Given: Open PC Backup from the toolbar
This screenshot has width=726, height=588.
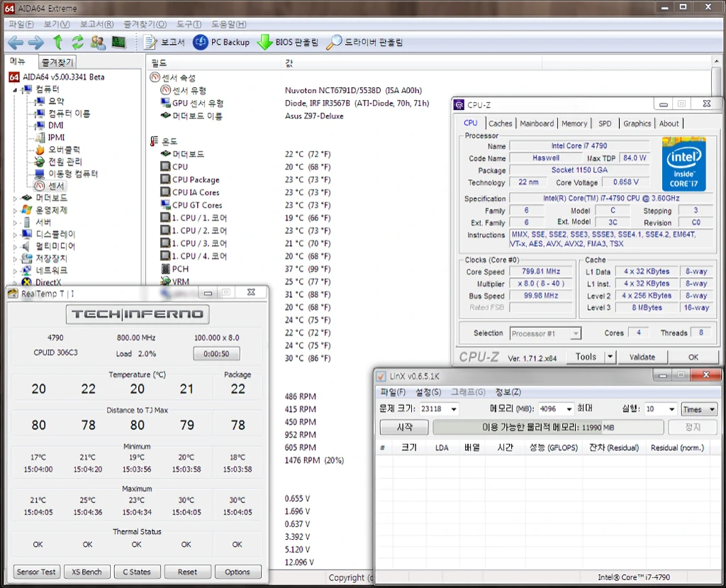Looking at the screenshot, I should [221, 43].
